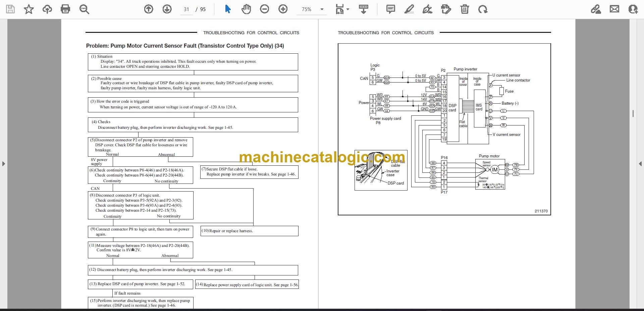Click the figure number '211370'
Image resolution: width=644 pixels, height=311 pixels.
coord(541,211)
